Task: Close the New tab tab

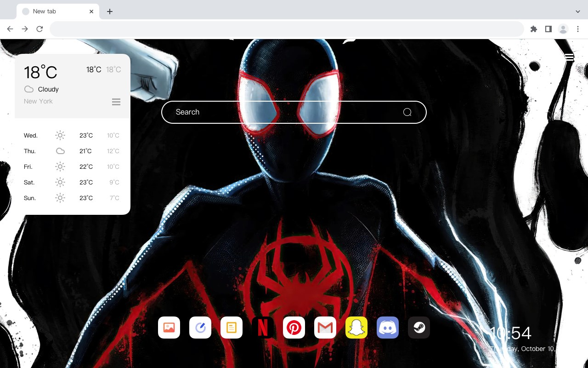Action: 91,11
